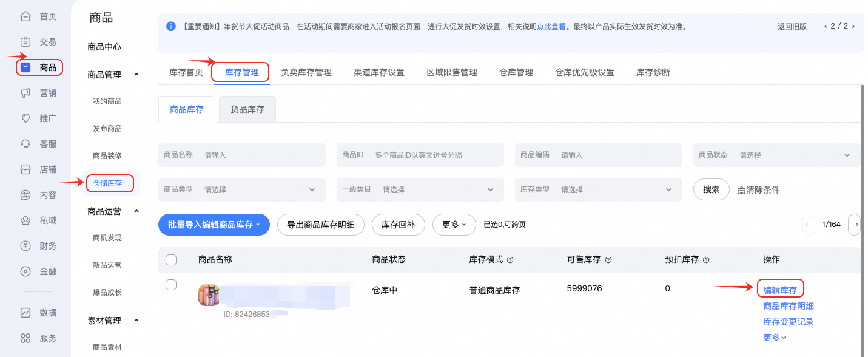Click the 内容 hashtag icon
Image resolution: width=868 pixels, height=357 pixels.
point(25,195)
